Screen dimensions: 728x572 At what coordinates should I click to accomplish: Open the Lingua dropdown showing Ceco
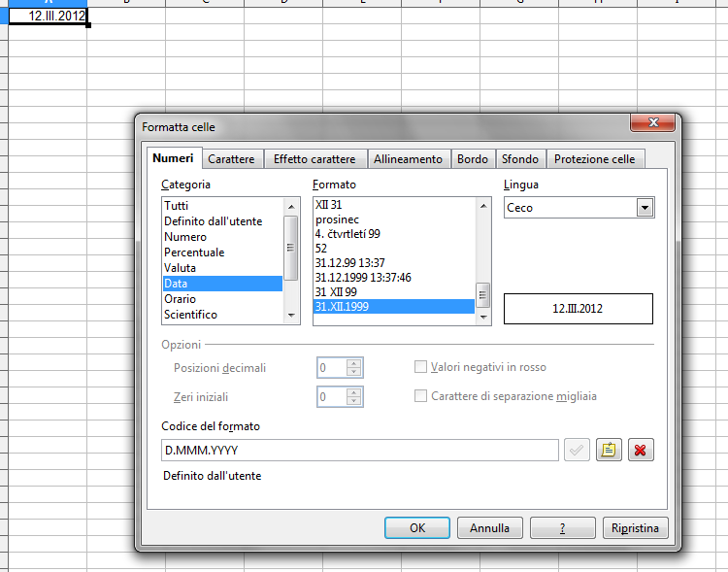644,208
